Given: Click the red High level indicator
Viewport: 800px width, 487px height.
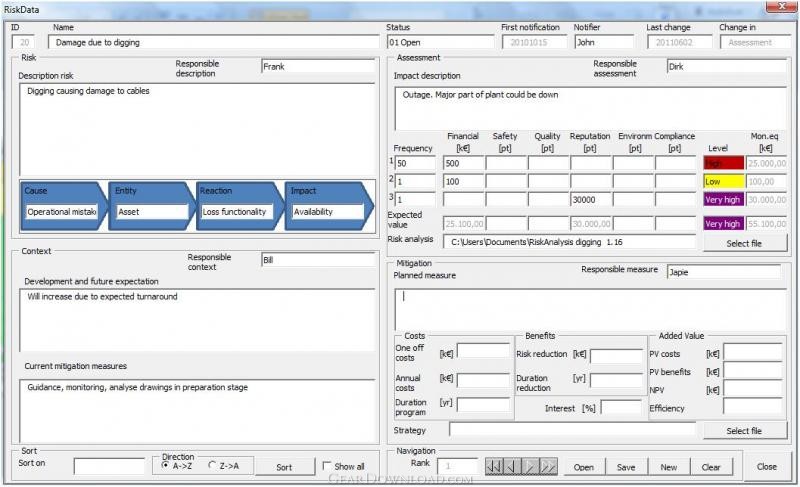Looking at the screenshot, I should (723, 163).
